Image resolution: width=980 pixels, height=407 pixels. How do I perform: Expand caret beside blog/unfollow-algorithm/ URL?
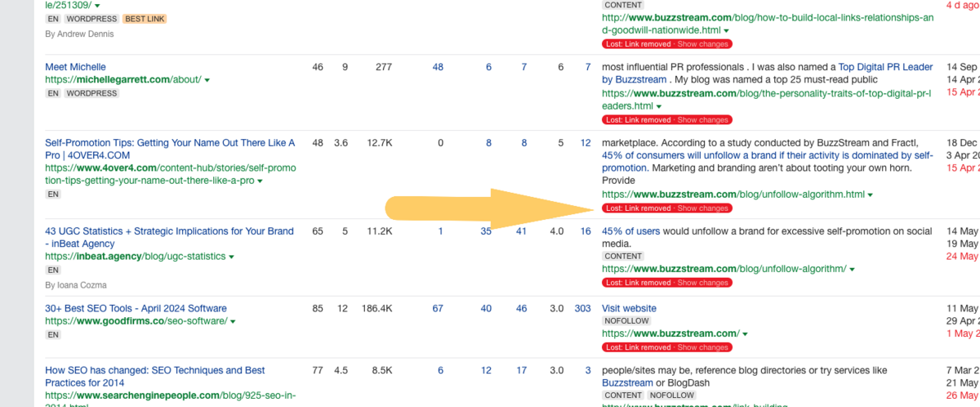[853, 270]
